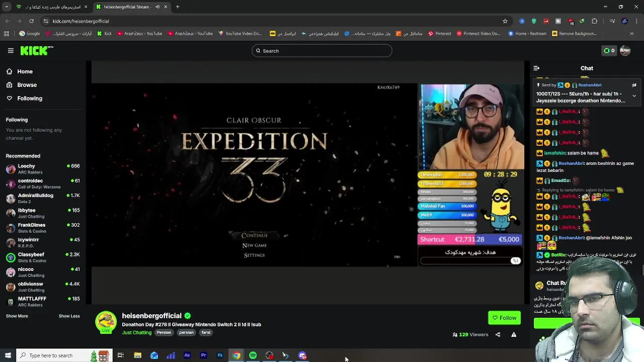The width and height of the screenshot is (644, 362).
Task: Open Home - Restream bookmark
Action: point(527,34)
